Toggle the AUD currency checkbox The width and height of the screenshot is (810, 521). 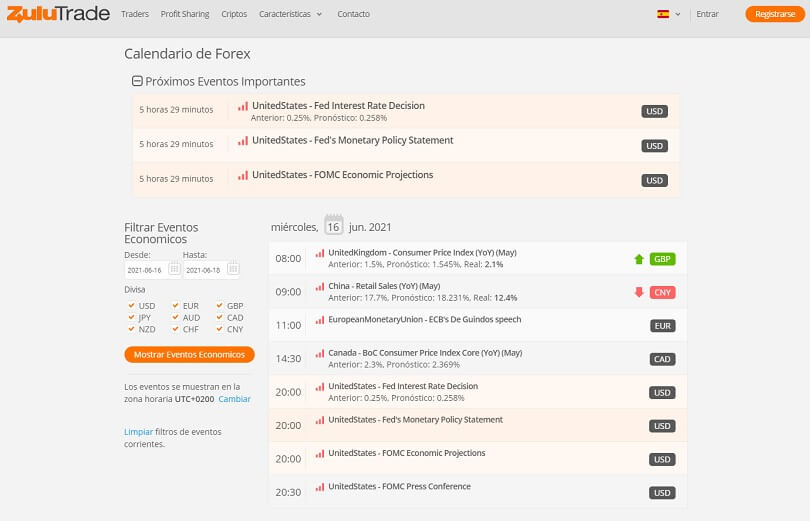click(176, 317)
